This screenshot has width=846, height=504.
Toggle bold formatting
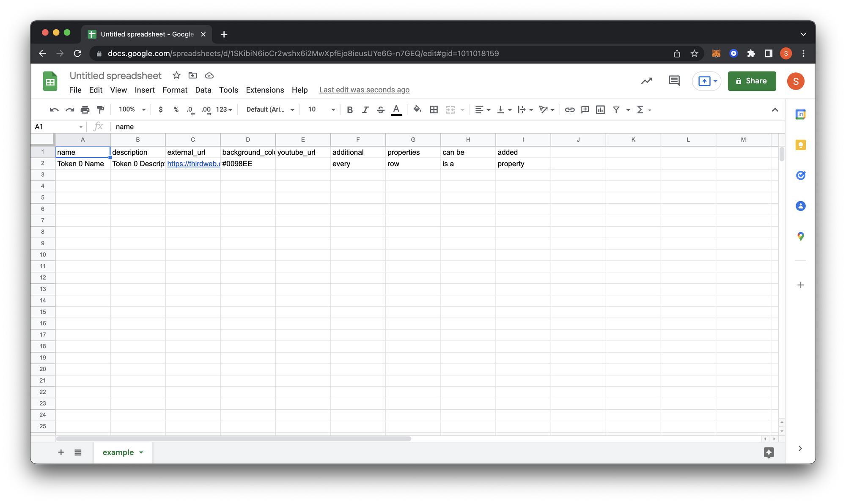coord(349,110)
